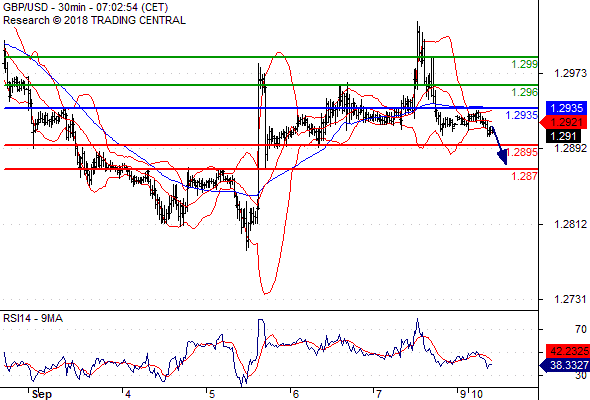This screenshot has width=590, height=400.
Task: Click the blue 1.2935 price tag
Action: point(566,108)
